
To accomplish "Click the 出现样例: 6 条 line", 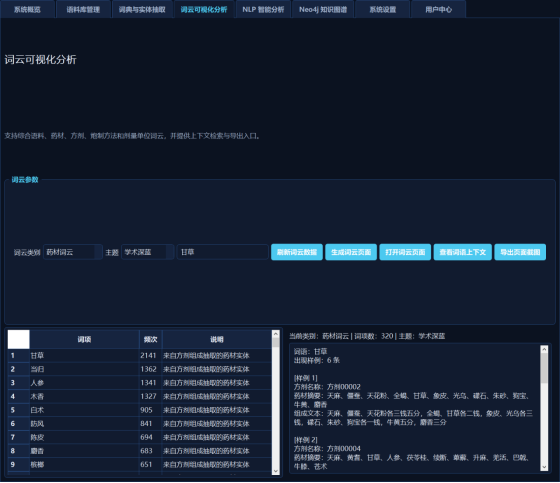I will click(317, 360).
